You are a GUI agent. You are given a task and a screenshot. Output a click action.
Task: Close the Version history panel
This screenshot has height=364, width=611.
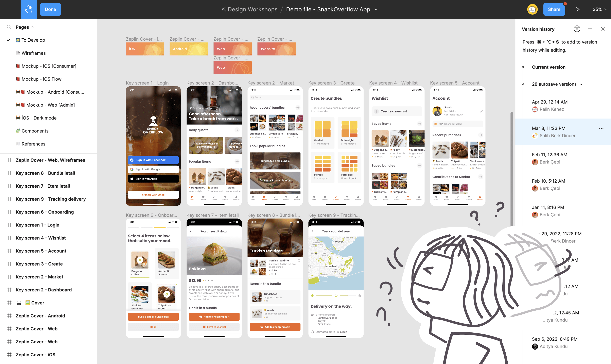pyautogui.click(x=603, y=29)
